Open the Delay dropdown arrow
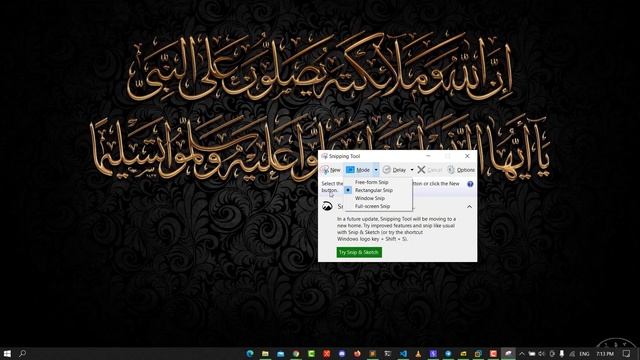The height and width of the screenshot is (360, 640). [412, 170]
